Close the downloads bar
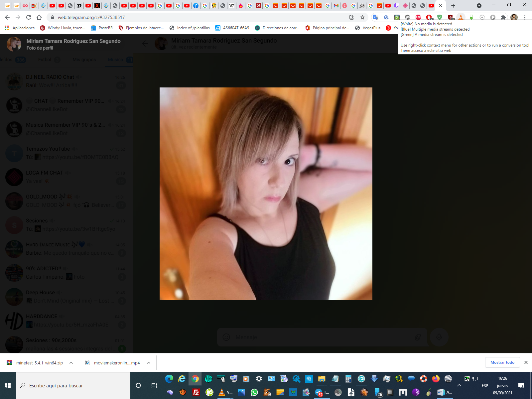This screenshot has width=532, height=399. (x=526, y=362)
